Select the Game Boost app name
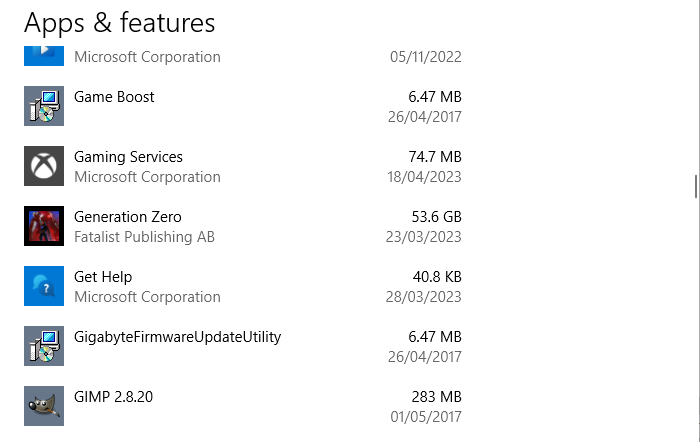The image size is (700, 442). click(114, 97)
